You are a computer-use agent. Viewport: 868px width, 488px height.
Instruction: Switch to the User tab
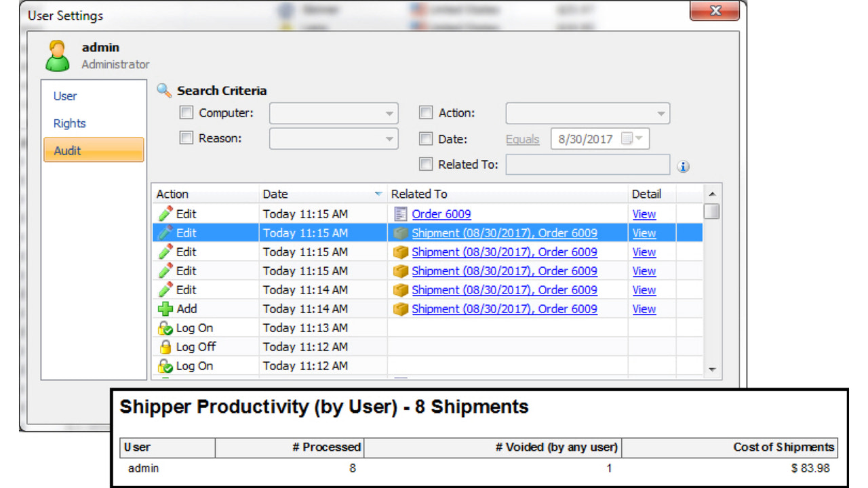pos(64,96)
